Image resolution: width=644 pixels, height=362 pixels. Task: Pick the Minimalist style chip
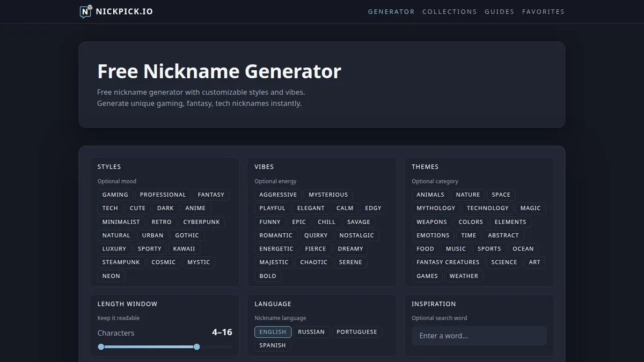pyautogui.click(x=121, y=222)
